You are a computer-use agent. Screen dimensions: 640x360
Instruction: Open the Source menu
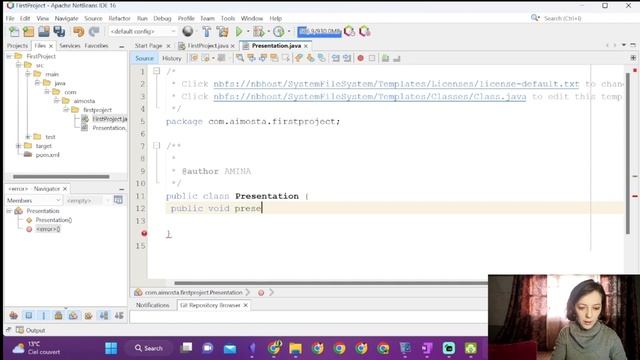click(x=93, y=18)
